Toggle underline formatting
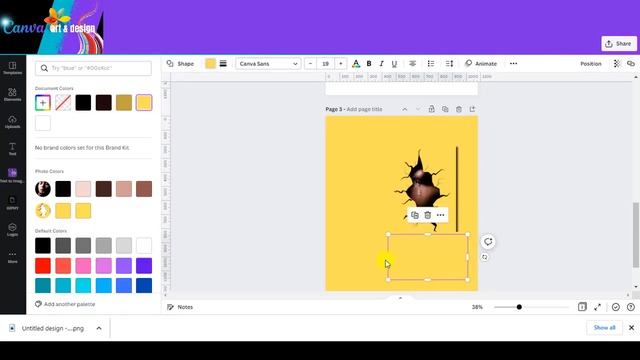Viewport: 640px width, 360px height. coord(394,64)
